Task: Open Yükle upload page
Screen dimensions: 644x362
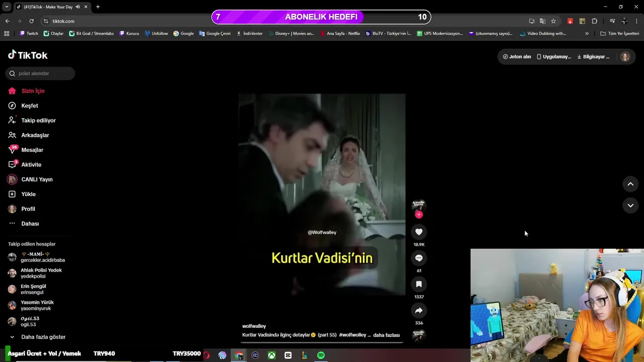Action: (22, 194)
